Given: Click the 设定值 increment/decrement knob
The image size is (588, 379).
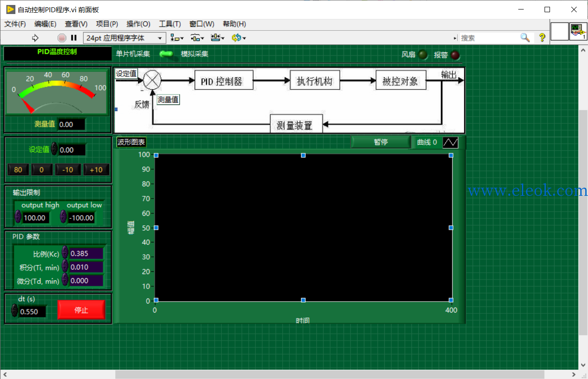Looking at the screenshot, I should click(54, 149).
